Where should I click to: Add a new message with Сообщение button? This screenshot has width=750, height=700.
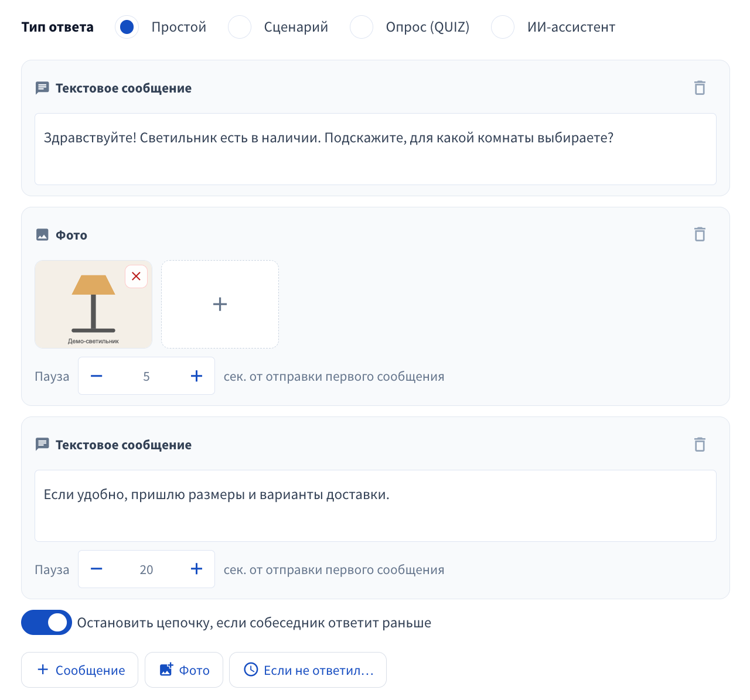click(x=80, y=670)
